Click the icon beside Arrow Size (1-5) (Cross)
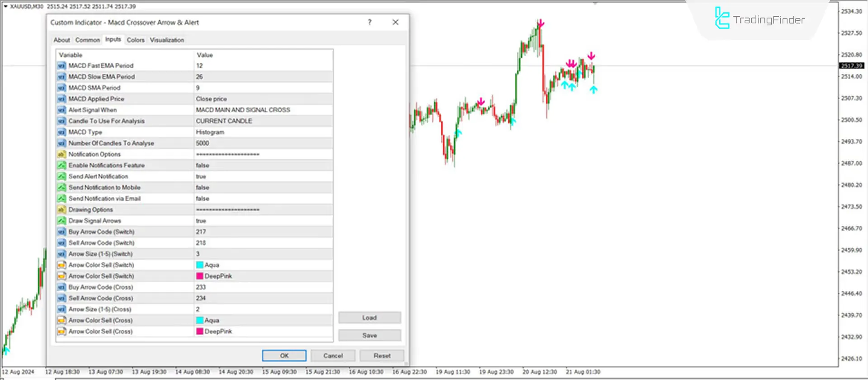The height and width of the screenshot is (380, 868). tap(61, 309)
